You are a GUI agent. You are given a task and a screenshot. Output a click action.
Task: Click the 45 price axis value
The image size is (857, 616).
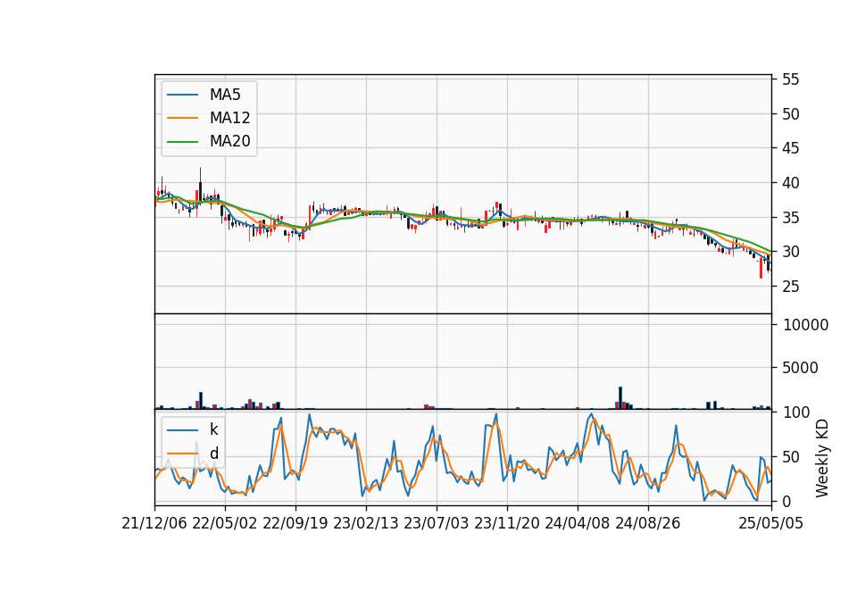(x=790, y=149)
